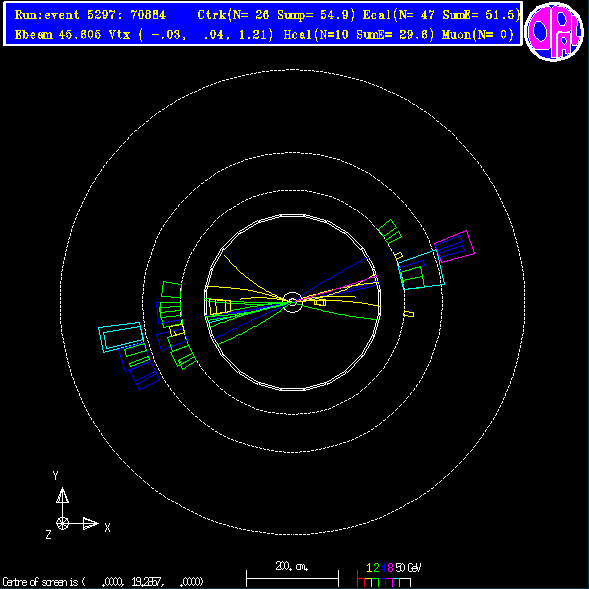Select the large cyan hadron calorimeter block on the right
Screen dimensions: 589x589
coord(421,270)
